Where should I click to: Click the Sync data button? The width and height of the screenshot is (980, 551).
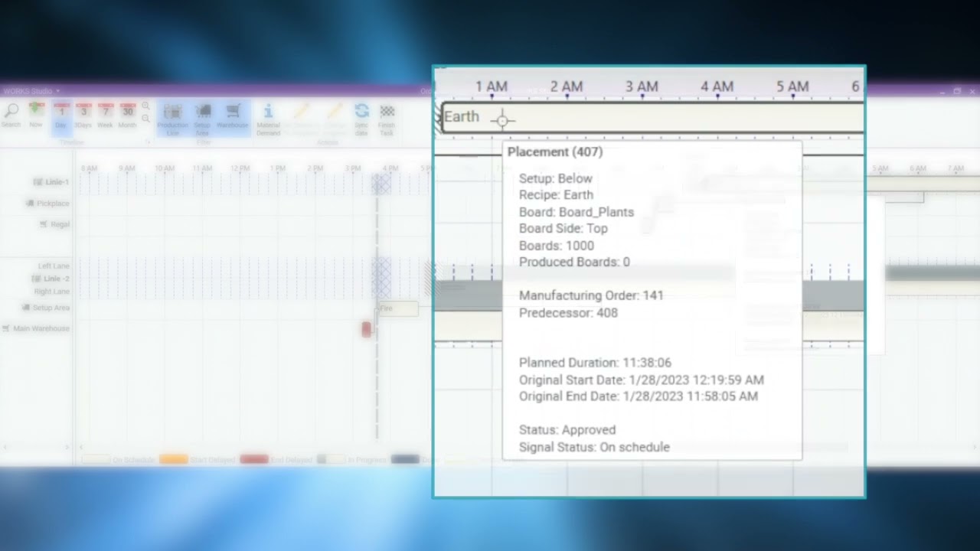(x=361, y=119)
